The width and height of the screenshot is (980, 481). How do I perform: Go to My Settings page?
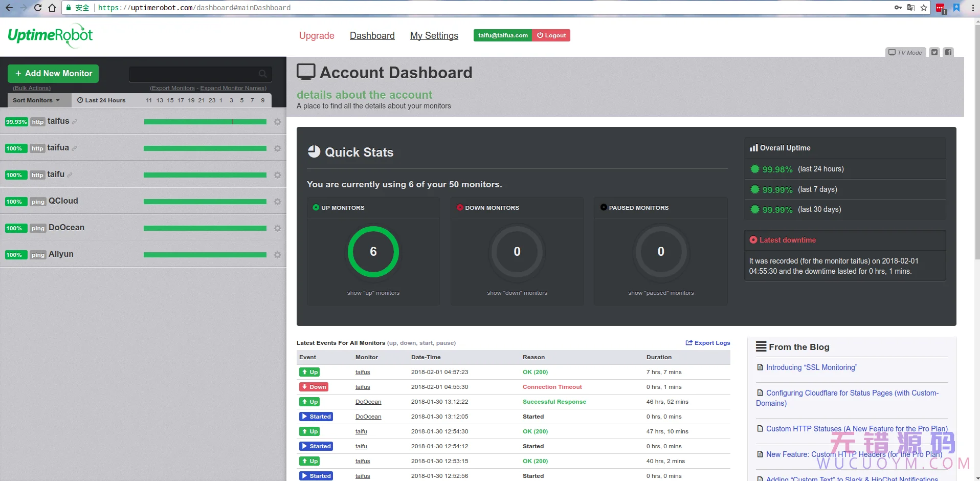tap(434, 35)
